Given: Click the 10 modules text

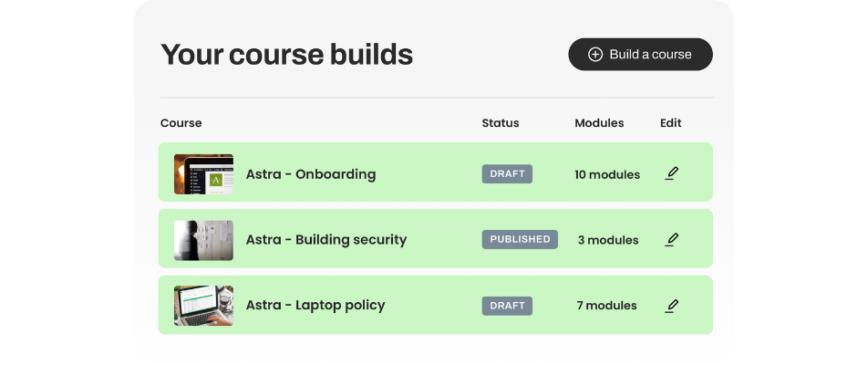Looking at the screenshot, I should click(607, 174).
